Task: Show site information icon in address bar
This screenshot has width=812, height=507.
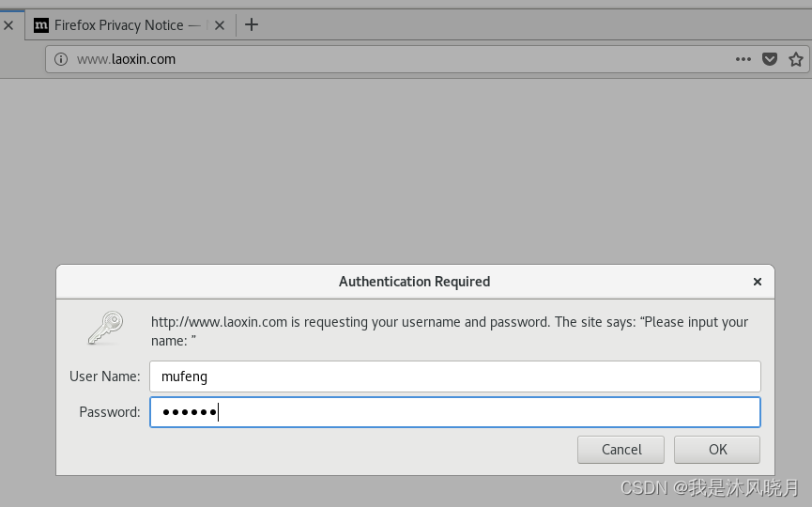Action: click(61, 59)
